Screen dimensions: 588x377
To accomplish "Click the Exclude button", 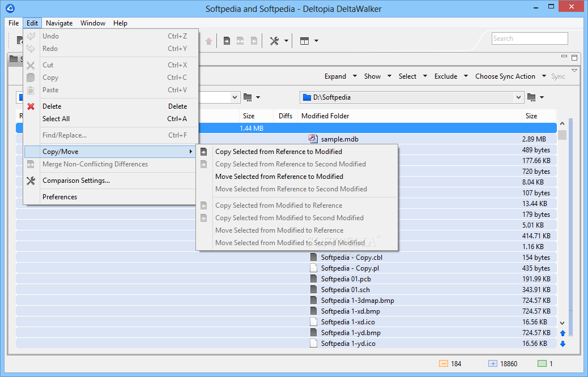I will [446, 76].
